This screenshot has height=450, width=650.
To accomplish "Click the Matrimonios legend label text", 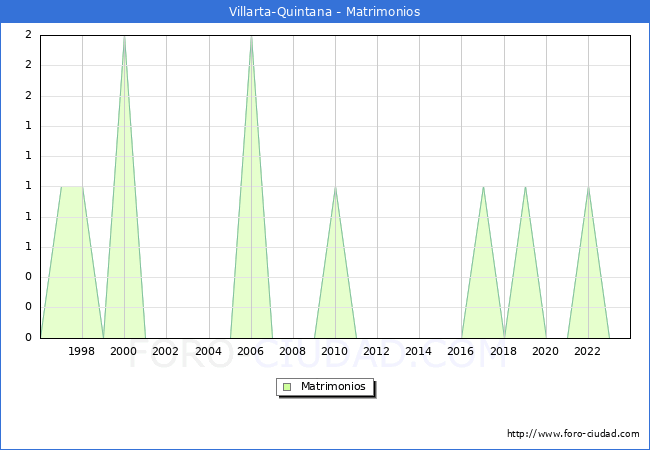I will pos(334,387).
